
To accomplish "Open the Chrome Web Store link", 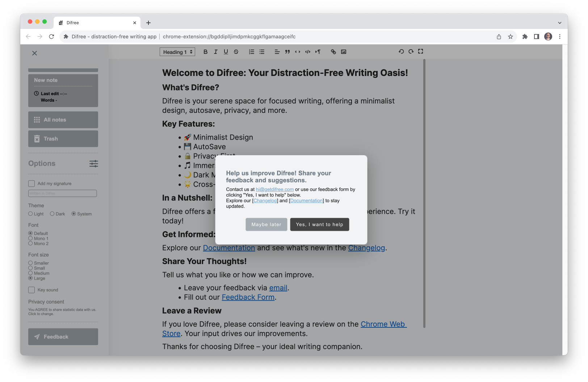I will (x=384, y=324).
